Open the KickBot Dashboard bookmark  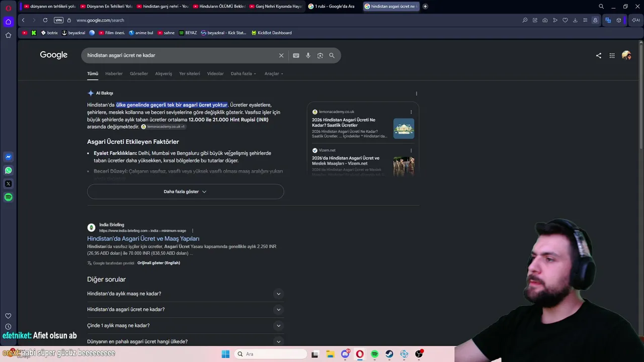(271, 33)
